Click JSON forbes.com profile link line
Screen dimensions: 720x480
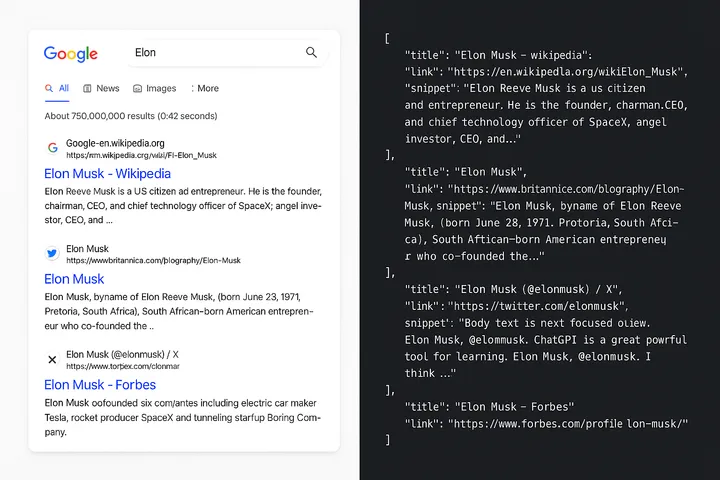(546, 424)
